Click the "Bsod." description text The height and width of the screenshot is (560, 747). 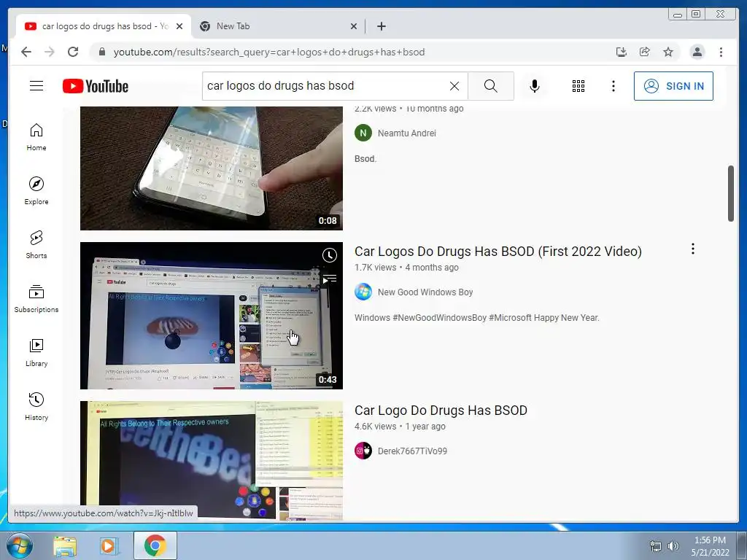pyautogui.click(x=365, y=158)
